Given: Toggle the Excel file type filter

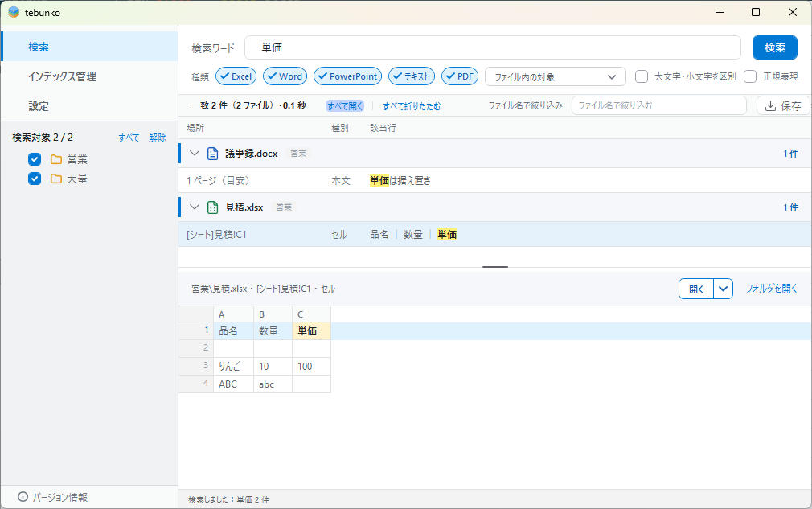Looking at the screenshot, I should (236, 76).
